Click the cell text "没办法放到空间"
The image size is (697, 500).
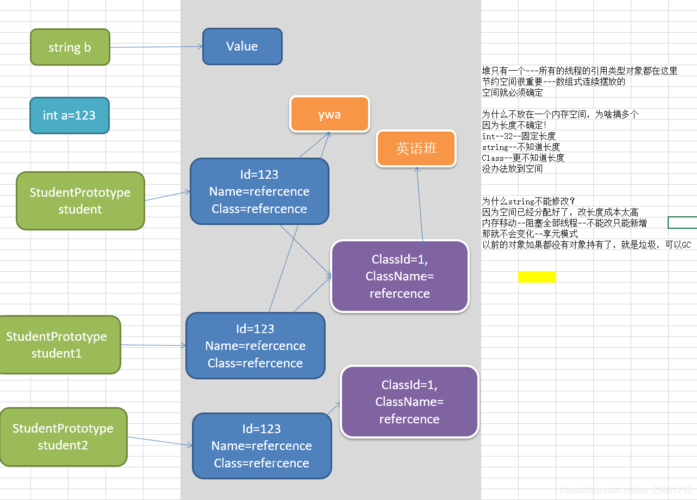[513, 169]
